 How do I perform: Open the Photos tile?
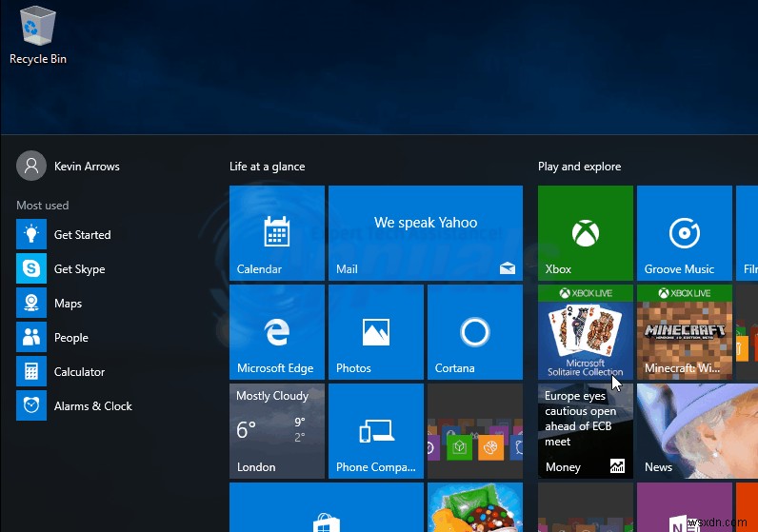click(376, 332)
